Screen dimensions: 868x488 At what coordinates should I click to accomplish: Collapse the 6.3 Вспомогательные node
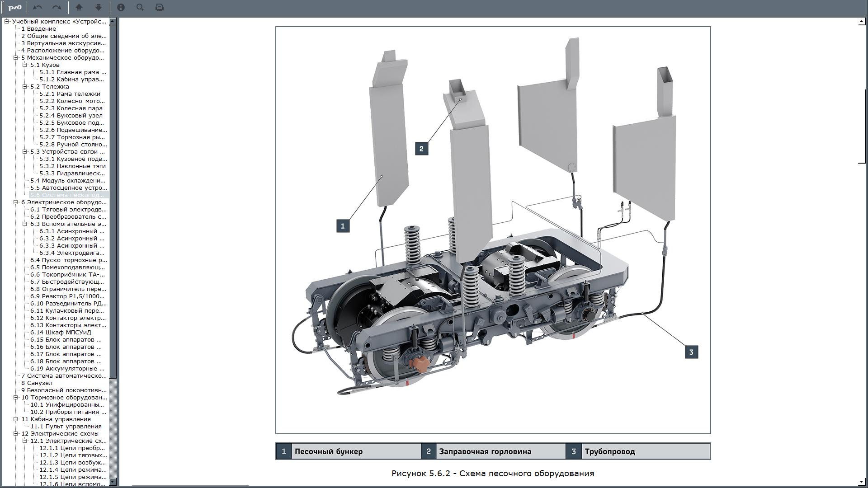click(x=25, y=224)
